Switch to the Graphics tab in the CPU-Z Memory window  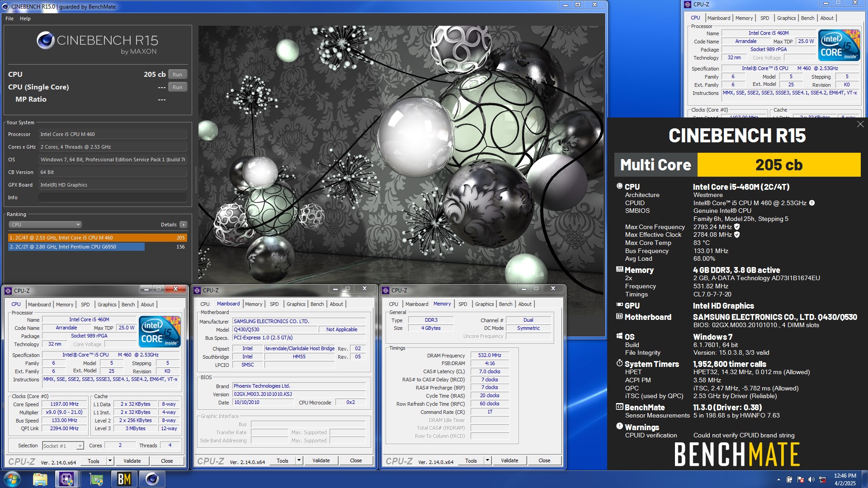[484, 304]
